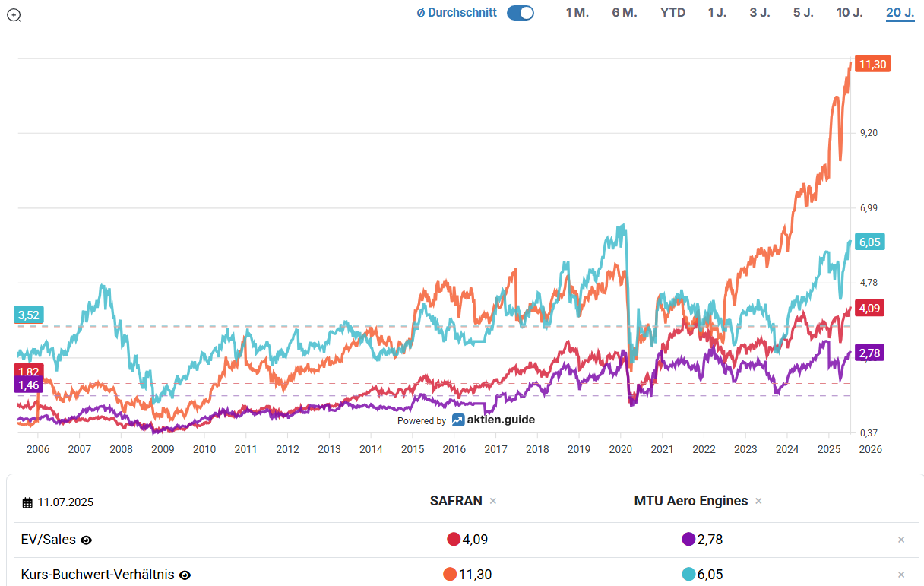This screenshot has width=924, height=586.
Task: Click the 4,78 y-axis label
Action: 869,283
